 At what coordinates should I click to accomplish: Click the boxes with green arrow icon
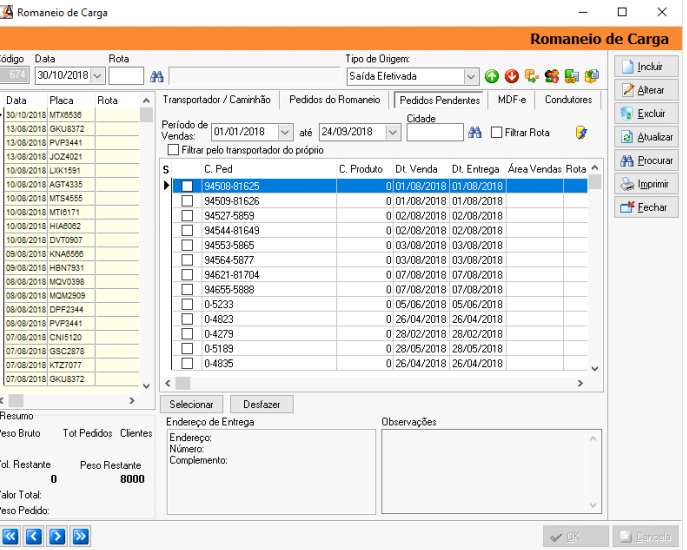point(531,76)
